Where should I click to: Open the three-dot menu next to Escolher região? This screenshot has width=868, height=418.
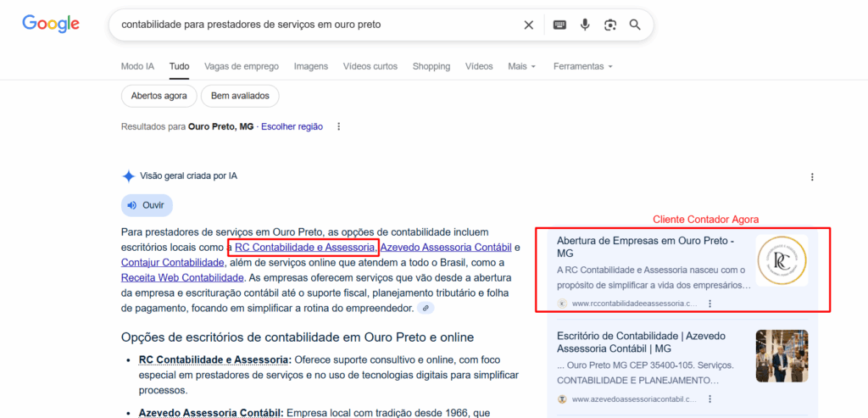[339, 127]
